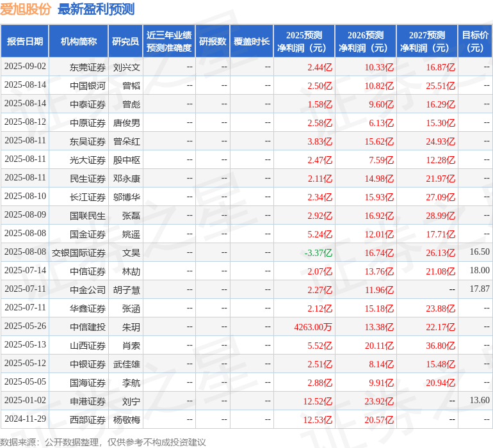Open analyst 刘兴文's entry
Screen dimensions: 493x448
click(126, 67)
